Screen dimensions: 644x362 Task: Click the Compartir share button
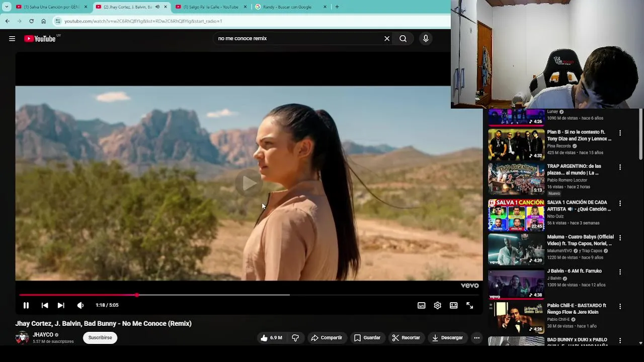(327, 338)
